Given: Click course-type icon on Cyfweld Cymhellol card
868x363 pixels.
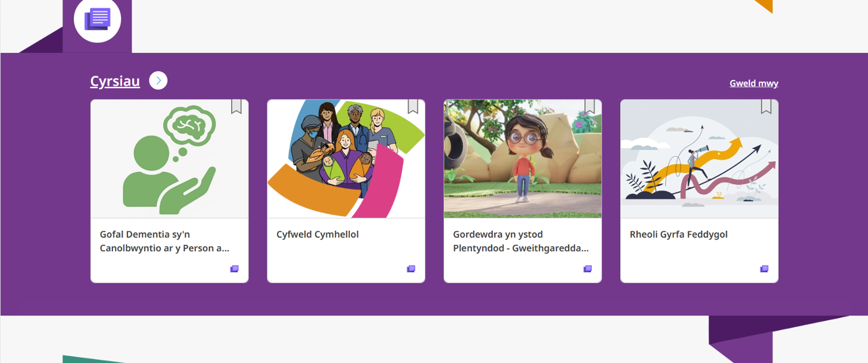Looking at the screenshot, I should (x=411, y=269).
